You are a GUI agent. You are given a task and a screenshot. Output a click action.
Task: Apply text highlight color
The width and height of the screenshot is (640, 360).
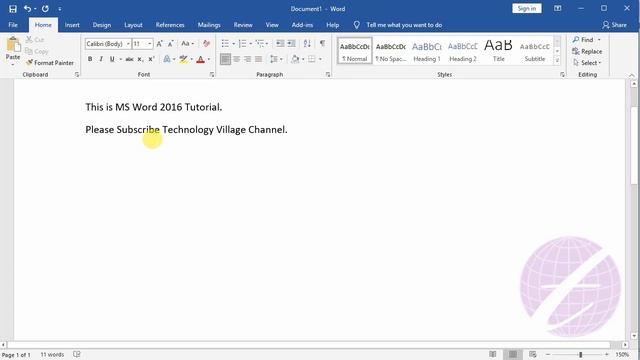pos(183,59)
